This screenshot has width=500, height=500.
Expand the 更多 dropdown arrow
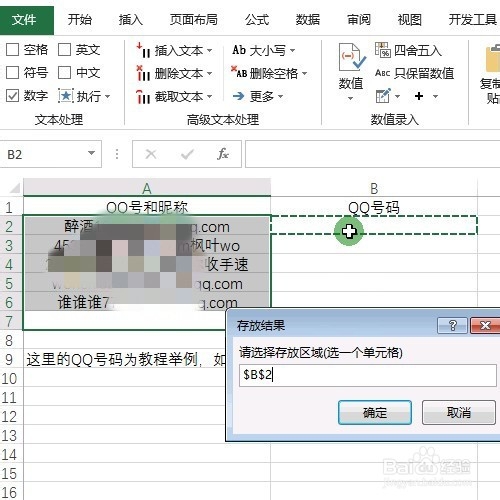coord(280,97)
